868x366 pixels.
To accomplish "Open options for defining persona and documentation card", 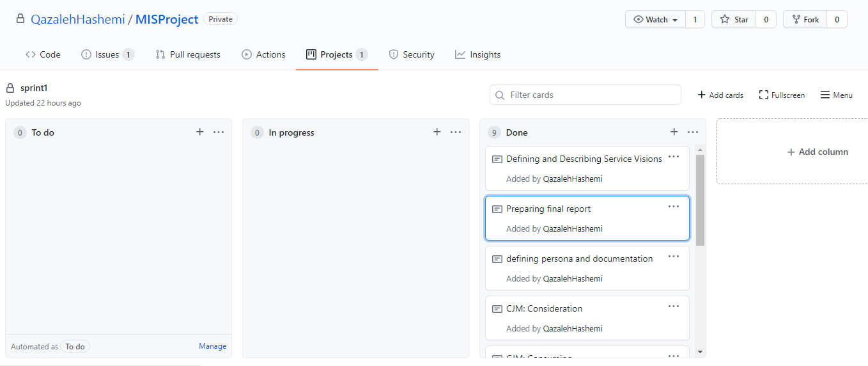I will click(x=674, y=256).
